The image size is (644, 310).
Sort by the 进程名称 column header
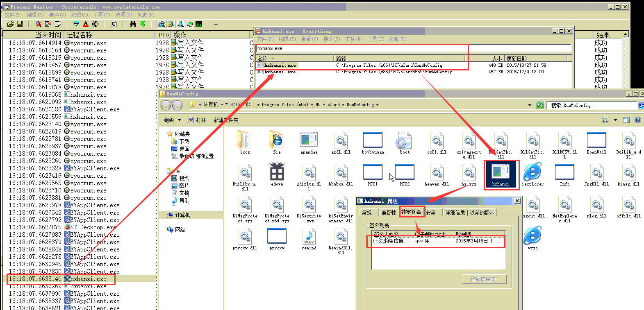click(109, 35)
